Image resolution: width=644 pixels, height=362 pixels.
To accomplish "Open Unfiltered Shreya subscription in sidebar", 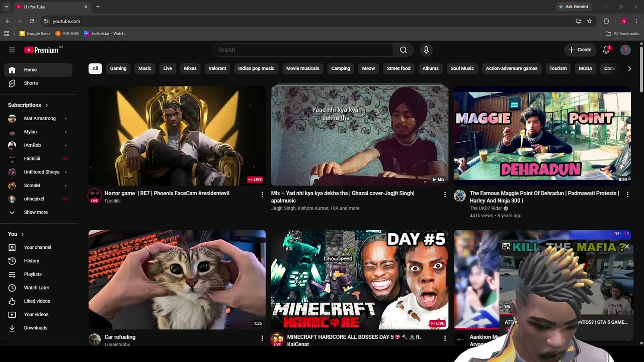I will (38, 172).
